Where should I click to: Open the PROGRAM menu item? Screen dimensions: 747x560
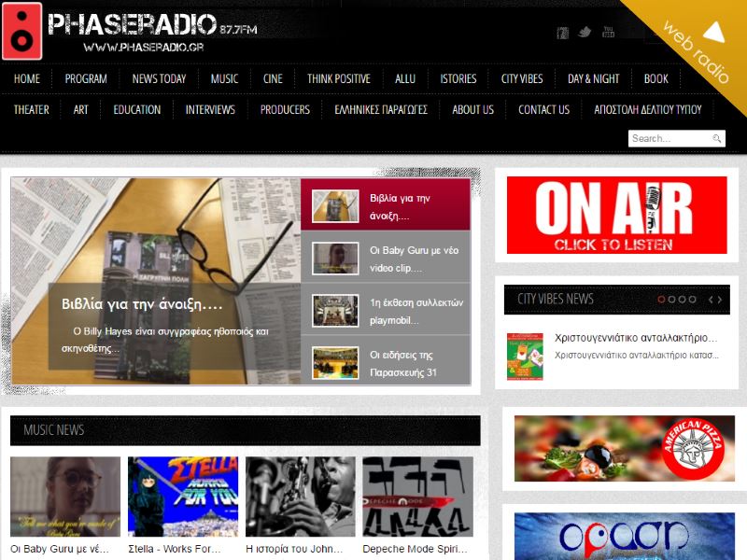[85, 78]
